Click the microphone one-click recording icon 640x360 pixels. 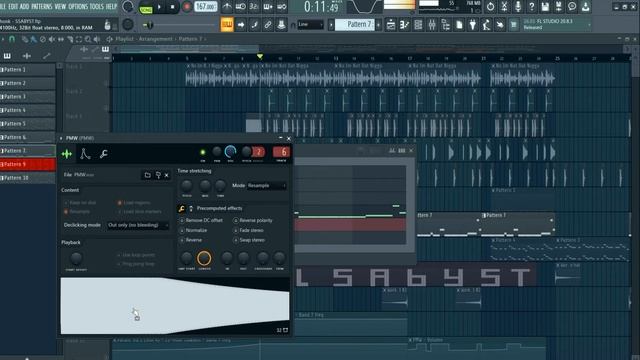point(518,7)
